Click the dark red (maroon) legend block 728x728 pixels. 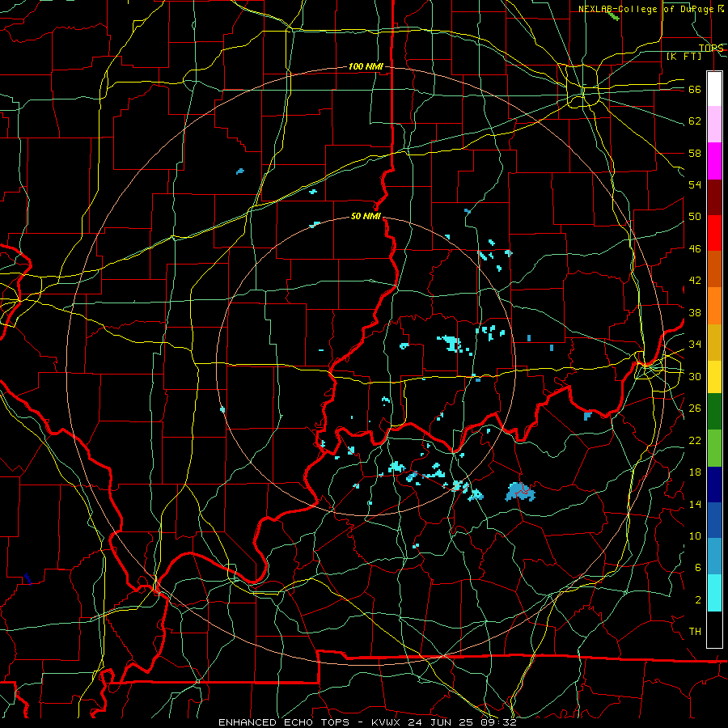coord(714,197)
